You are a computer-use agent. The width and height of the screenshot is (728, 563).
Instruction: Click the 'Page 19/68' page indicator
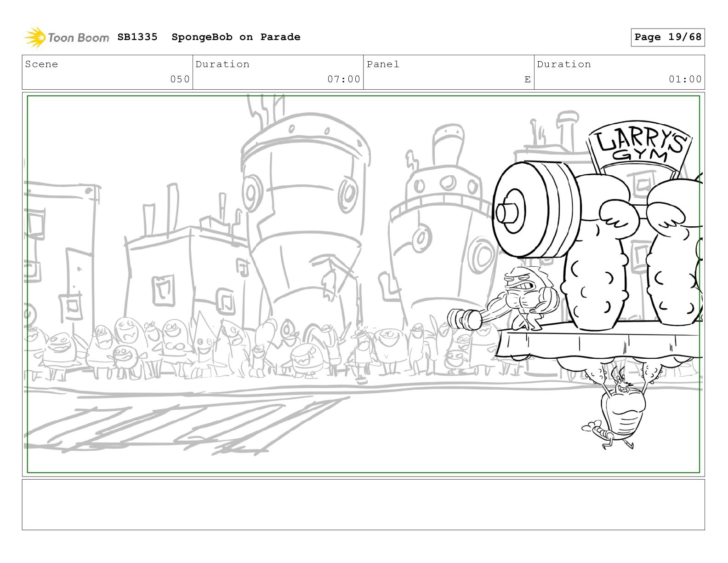click(668, 37)
